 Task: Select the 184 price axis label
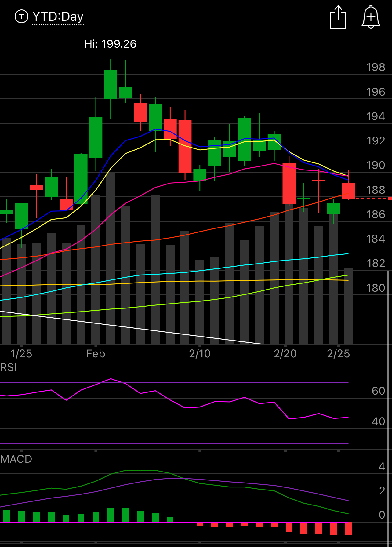pyautogui.click(x=376, y=239)
